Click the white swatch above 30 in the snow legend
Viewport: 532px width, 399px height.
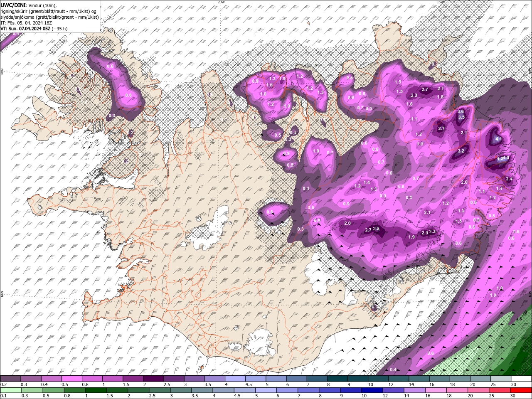click(x=520, y=379)
